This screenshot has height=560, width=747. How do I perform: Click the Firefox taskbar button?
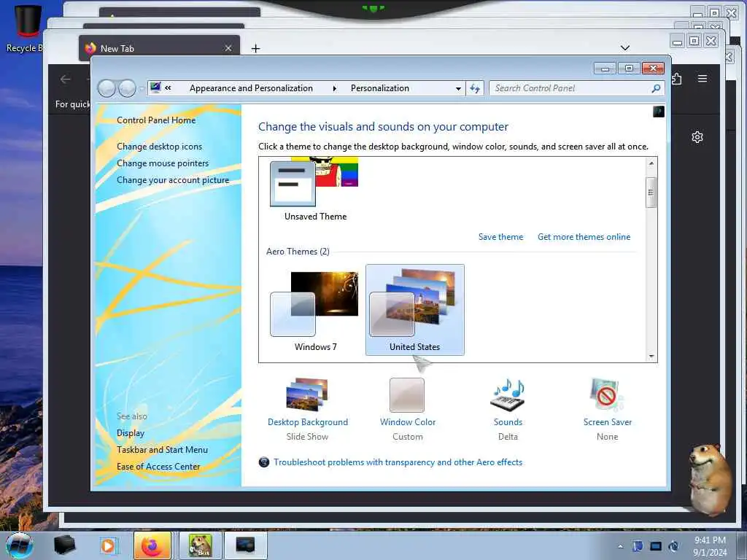(152, 545)
